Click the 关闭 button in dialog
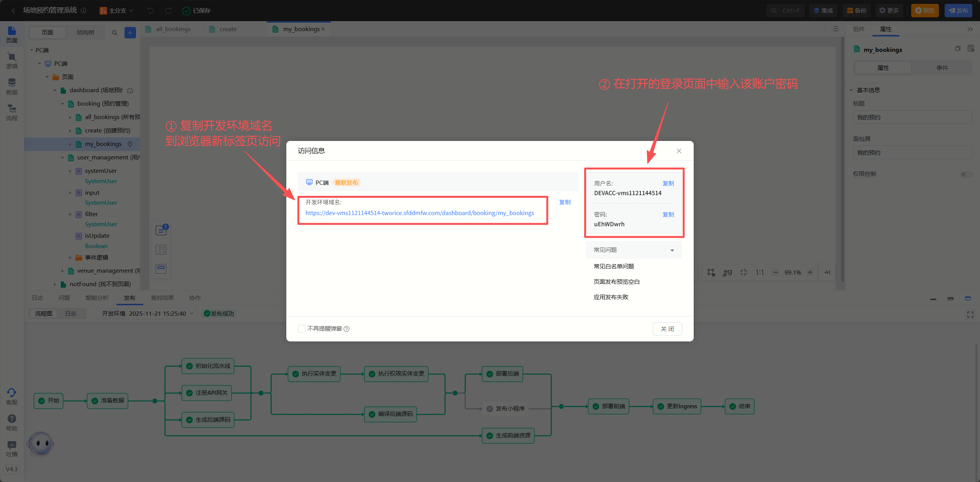This screenshot has height=482, width=980. coord(667,329)
